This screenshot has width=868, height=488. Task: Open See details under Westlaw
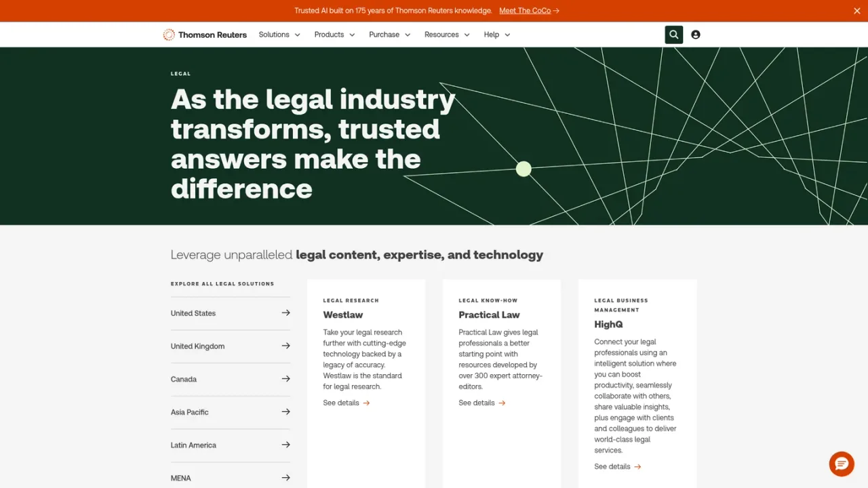click(347, 403)
